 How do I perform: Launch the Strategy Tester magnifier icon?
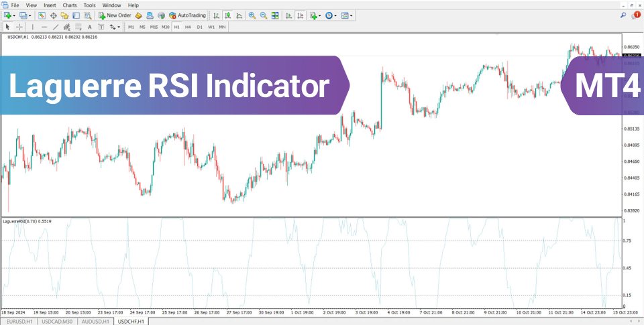(x=87, y=15)
